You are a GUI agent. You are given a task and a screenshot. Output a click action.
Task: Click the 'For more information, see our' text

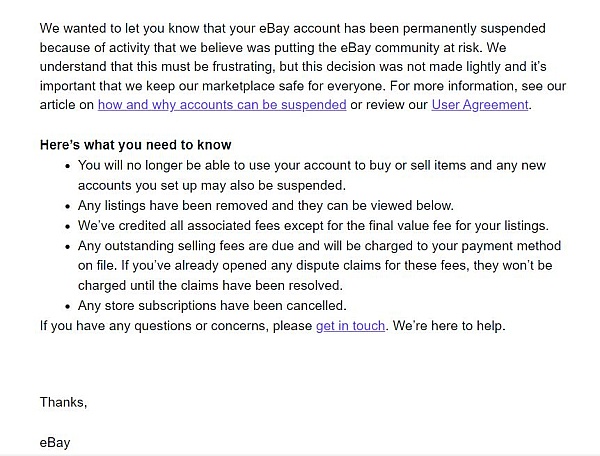tap(478, 86)
